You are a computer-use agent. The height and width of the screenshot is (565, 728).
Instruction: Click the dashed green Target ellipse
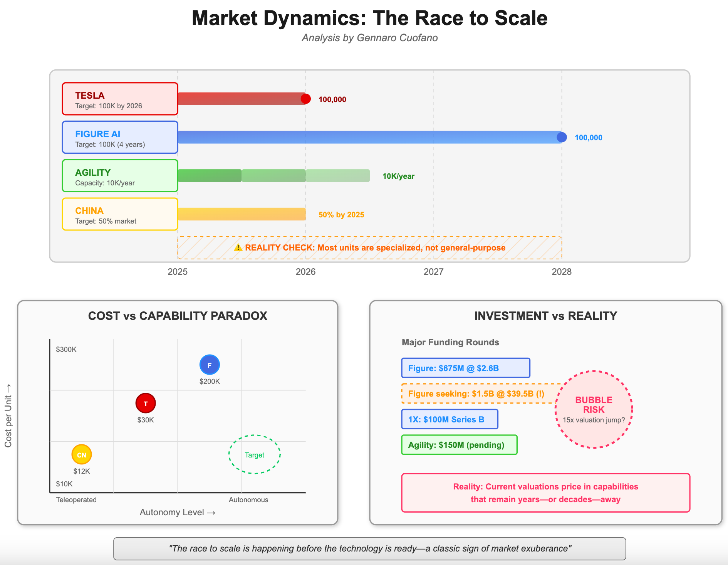coord(255,454)
